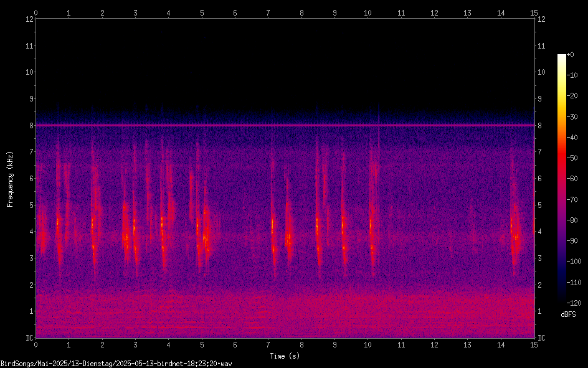Click the "-40" color scale label
Screen dimensions: 588x368
(572, 138)
